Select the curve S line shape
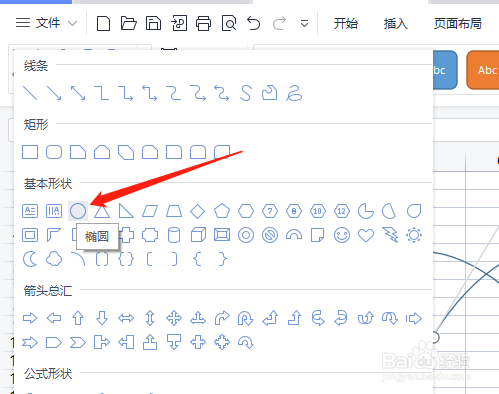Screen dimensions: 499x394 point(245,93)
